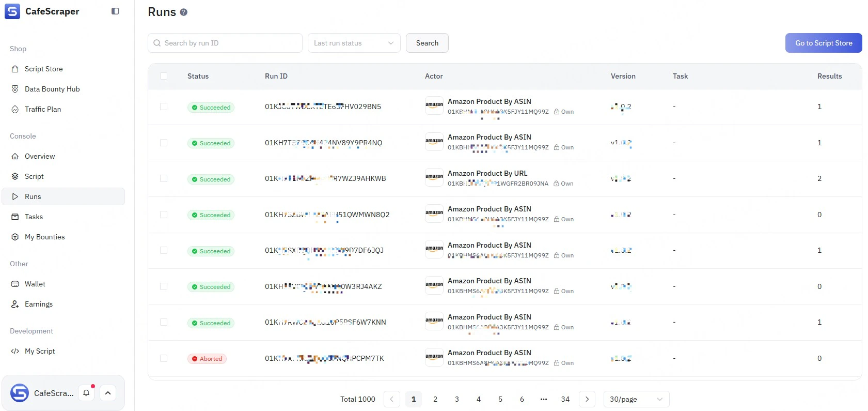868x411 pixels.
Task: Open Data Bounty Hub in the sidebar
Action: click(x=64, y=89)
